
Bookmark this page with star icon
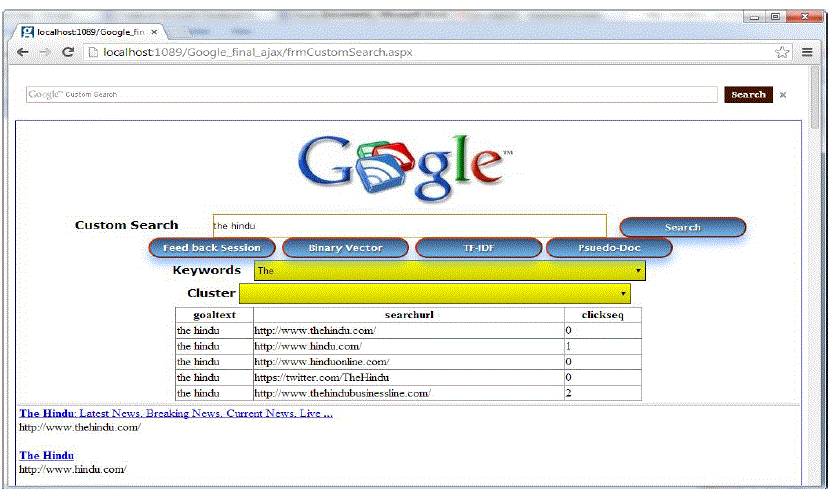(782, 52)
